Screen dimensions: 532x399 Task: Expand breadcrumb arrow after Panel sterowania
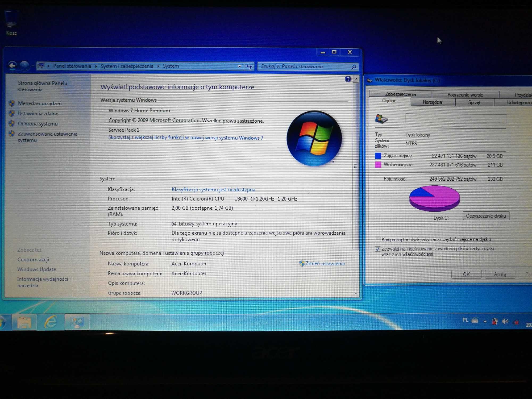96,66
